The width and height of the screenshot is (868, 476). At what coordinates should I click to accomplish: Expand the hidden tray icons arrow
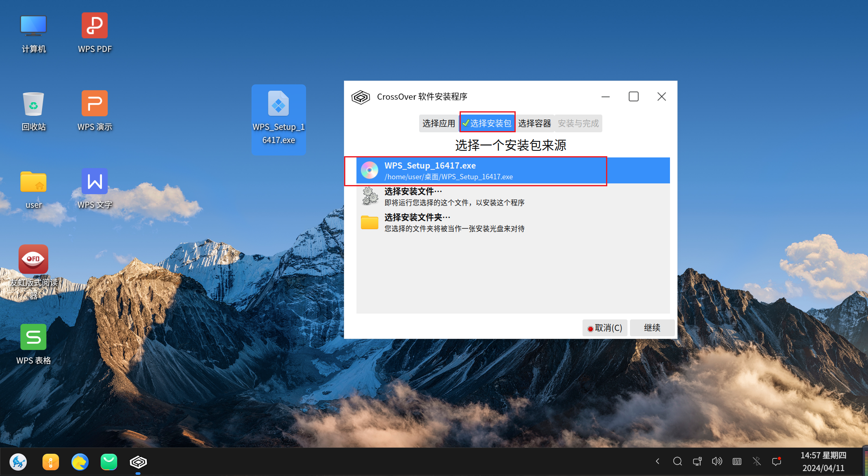658,461
